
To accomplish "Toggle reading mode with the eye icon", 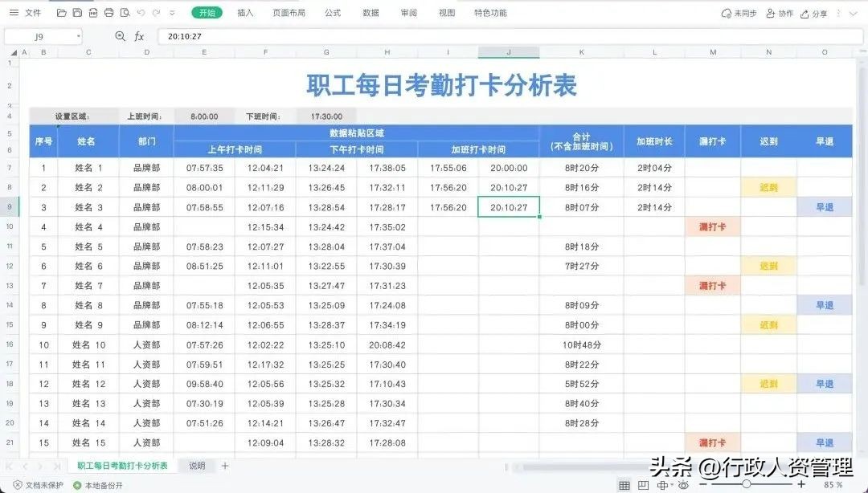I will click(682, 485).
